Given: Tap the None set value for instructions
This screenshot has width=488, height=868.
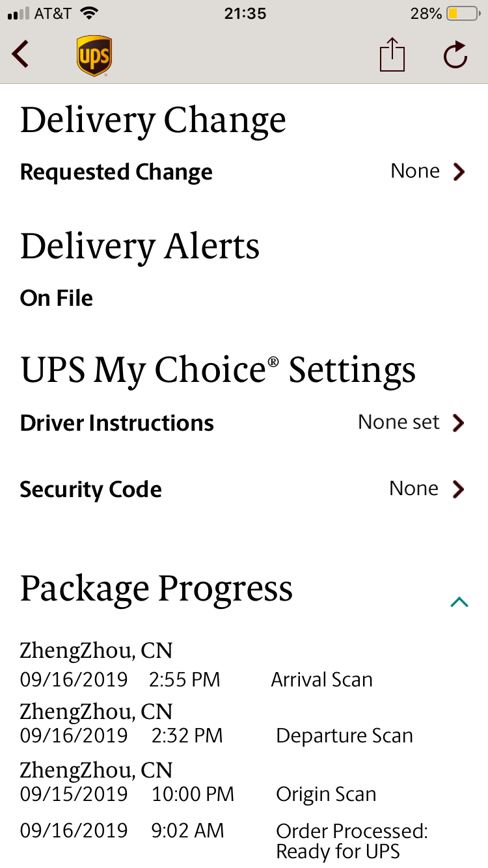Looking at the screenshot, I should pos(399,422).
